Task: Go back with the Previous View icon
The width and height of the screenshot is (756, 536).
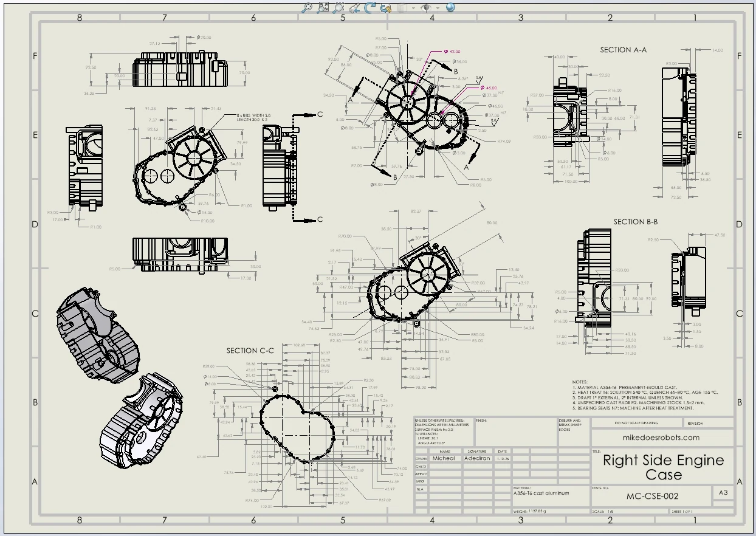Action: point(354,7)
